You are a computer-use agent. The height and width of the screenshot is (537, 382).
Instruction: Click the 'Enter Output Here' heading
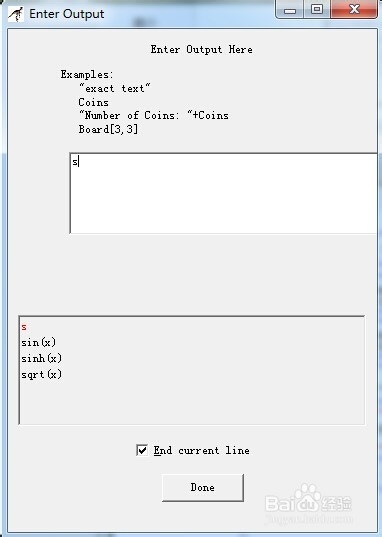tap(202, 49)
